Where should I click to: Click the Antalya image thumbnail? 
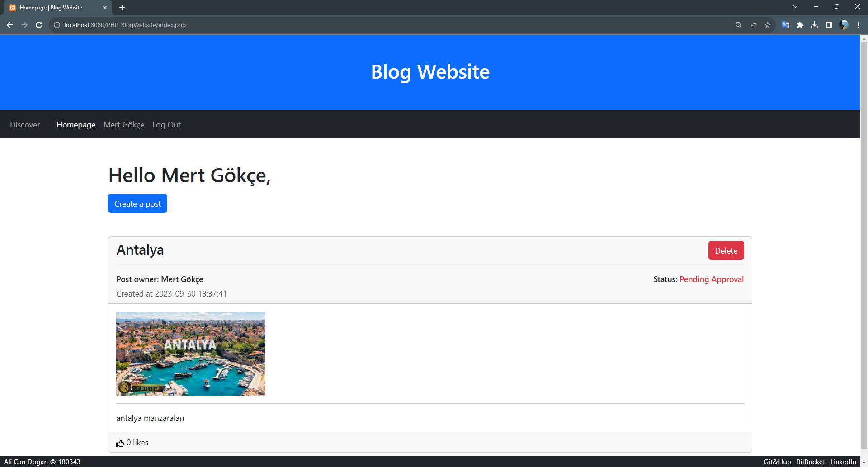coord(190,353)
